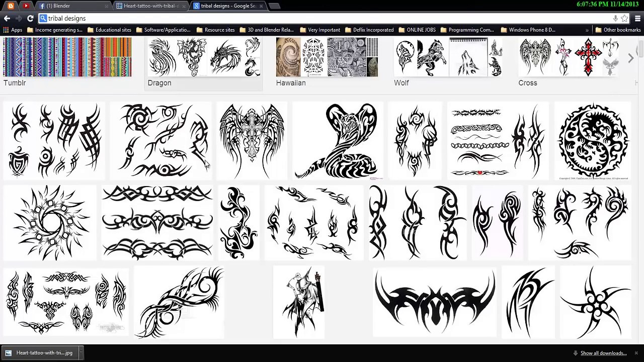Open the swirling tribal sun image

[x=49, y=223]
